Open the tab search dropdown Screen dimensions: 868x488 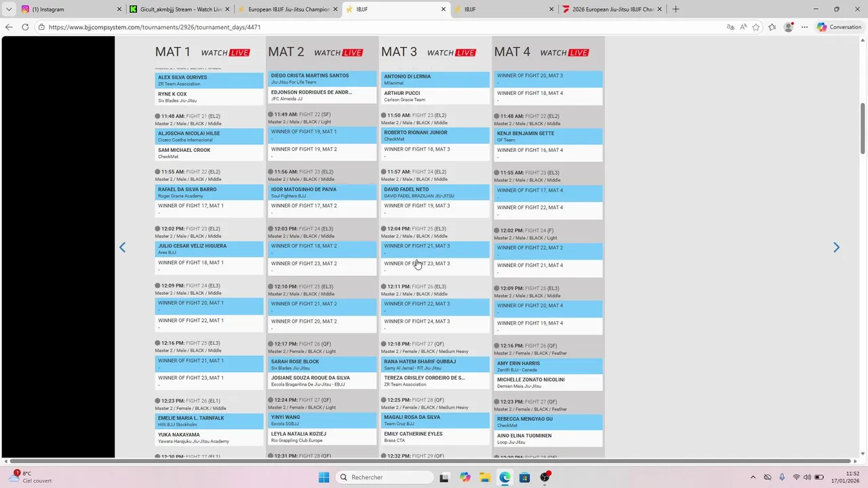(9, 9)
